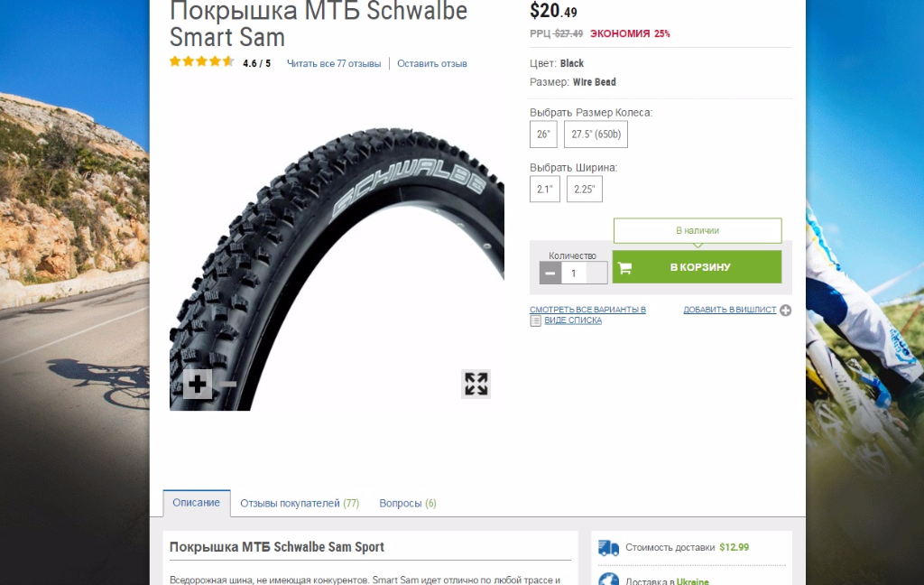This screenshot has height=585, width=924.
Task: Zoom in with the plus icon on tire image
Action: click(198, 385)
